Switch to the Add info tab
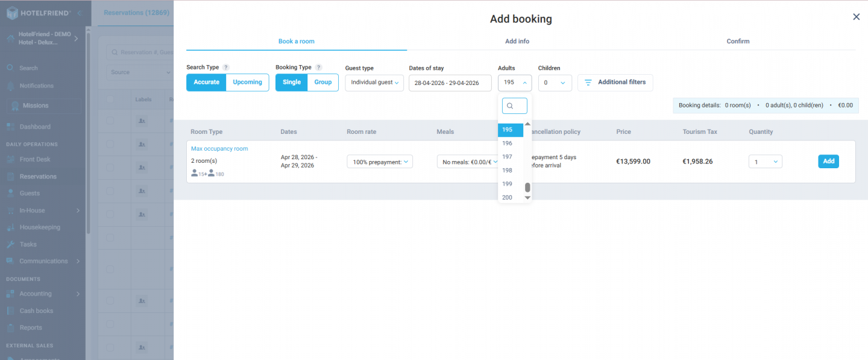This screenshot has width=868, height=360. 517,41
